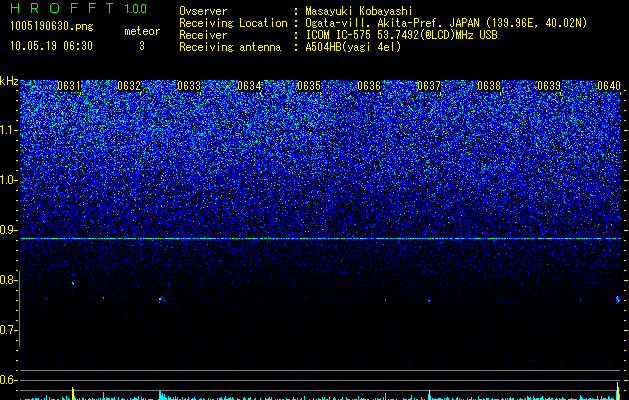Viewport: 629px width, 400px height.
Task: Click the 0.7 frequency axis label
Action: [9, 330]
